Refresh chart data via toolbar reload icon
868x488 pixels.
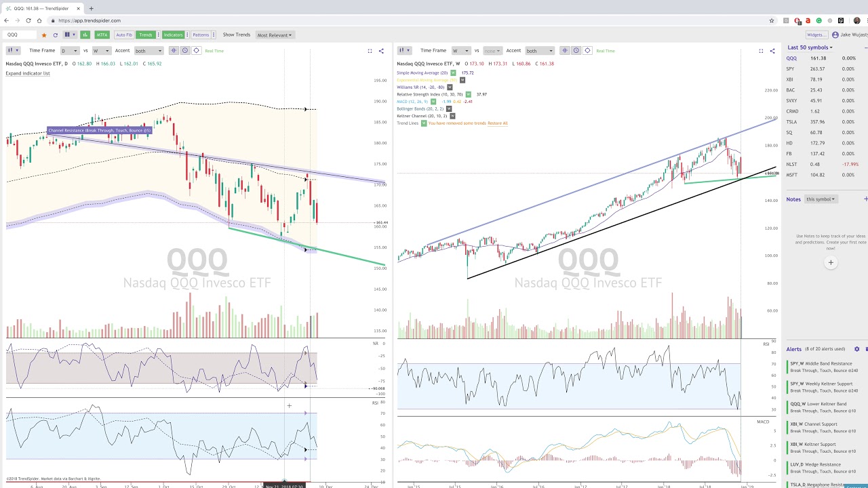coord(56,35)
